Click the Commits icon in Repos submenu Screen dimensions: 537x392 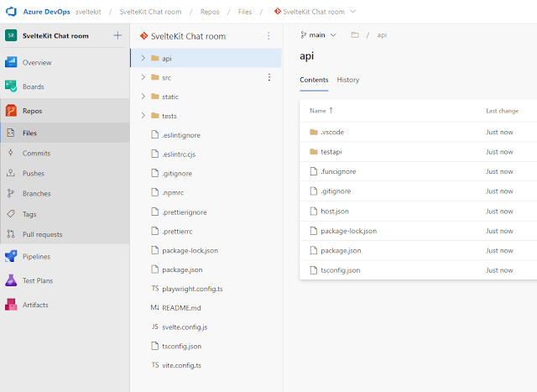pos(11,153)
